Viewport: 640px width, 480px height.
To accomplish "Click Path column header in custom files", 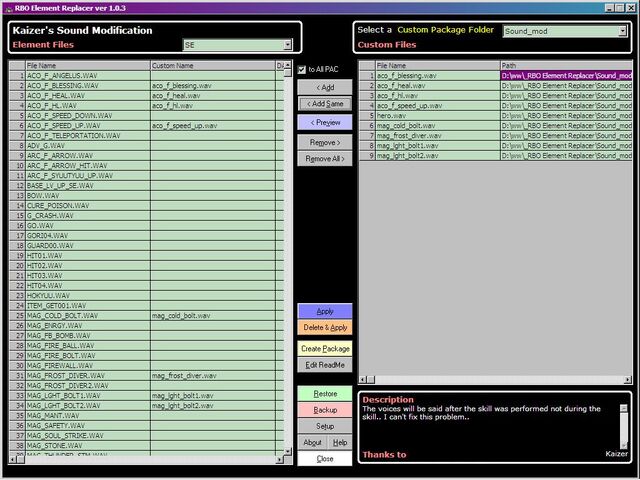I will coord(566,66).
